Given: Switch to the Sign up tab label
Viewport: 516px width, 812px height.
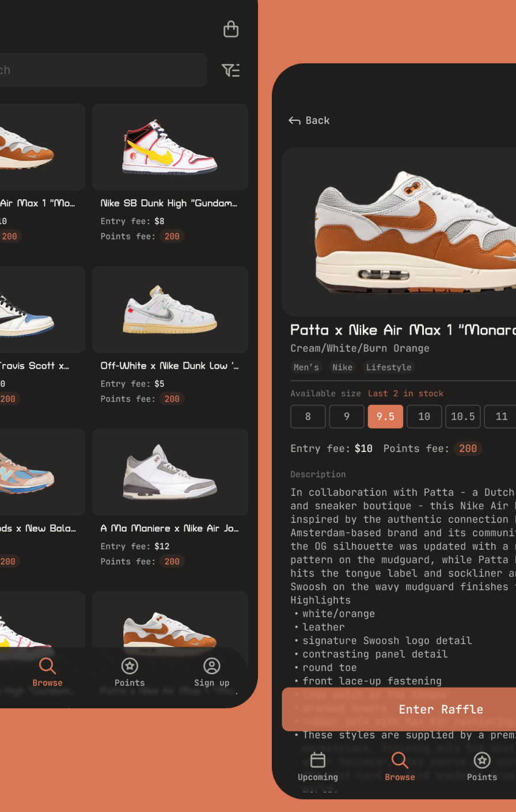Looking at the screenshot, I should [x=212, y=683].
